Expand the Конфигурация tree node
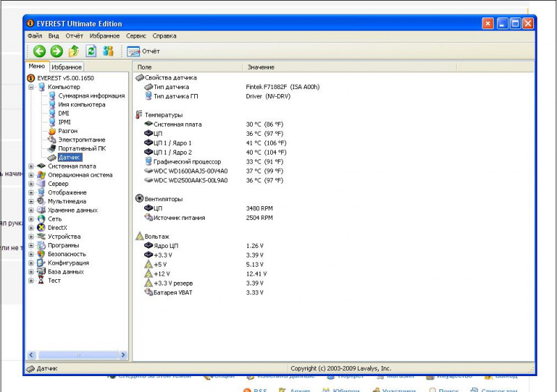The image size is (557, 392). tap(31, 263)
